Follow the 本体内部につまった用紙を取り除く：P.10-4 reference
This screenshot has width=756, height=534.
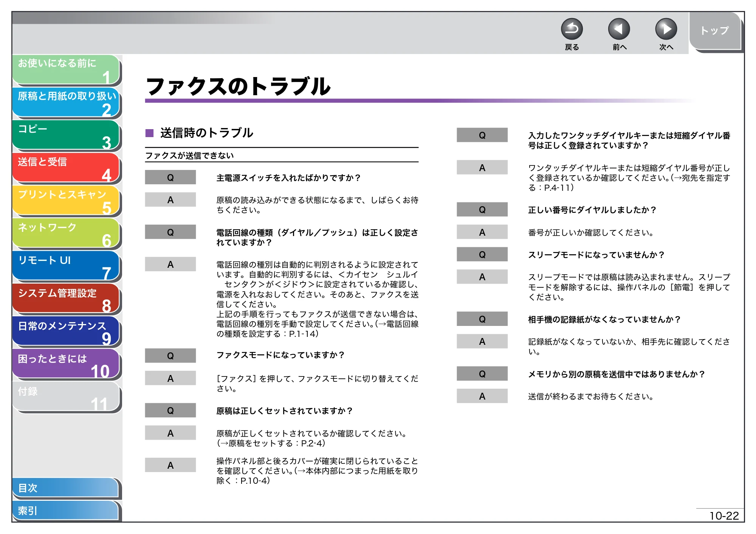318,476
